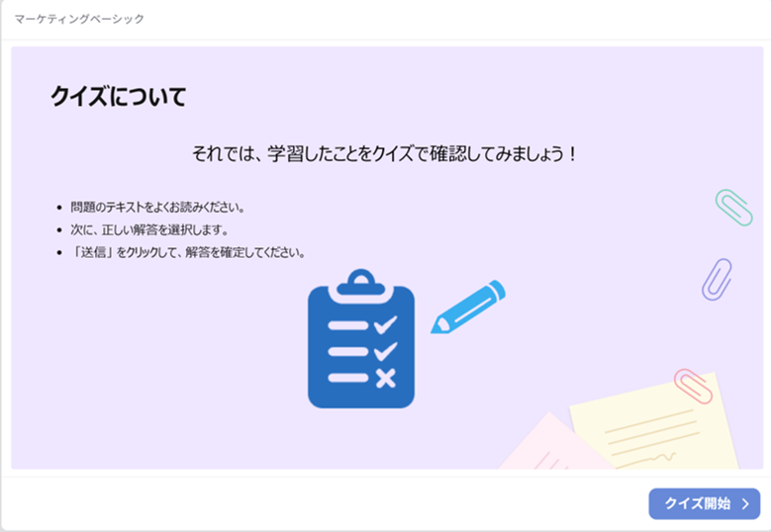Screen dimensions: 771x532
Task: Click the マーケティングベーシック course title
Action: (x=79, y=19)
